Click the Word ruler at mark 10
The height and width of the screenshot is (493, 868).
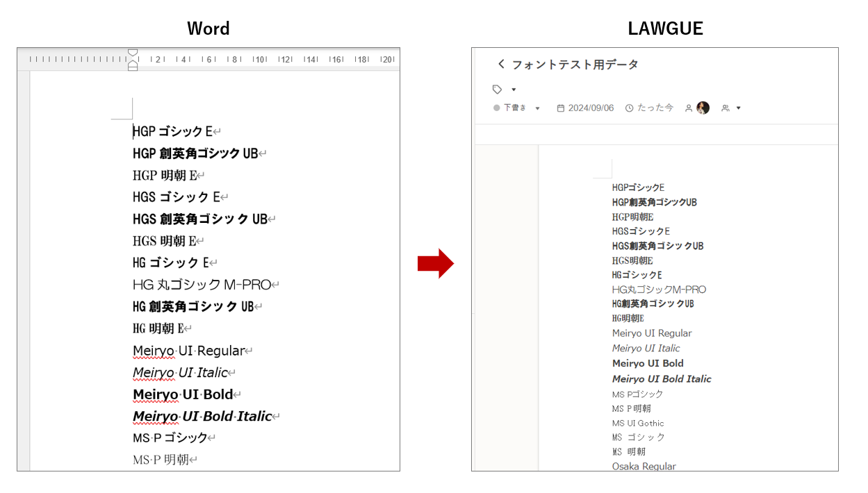click(x=261, y=60)
